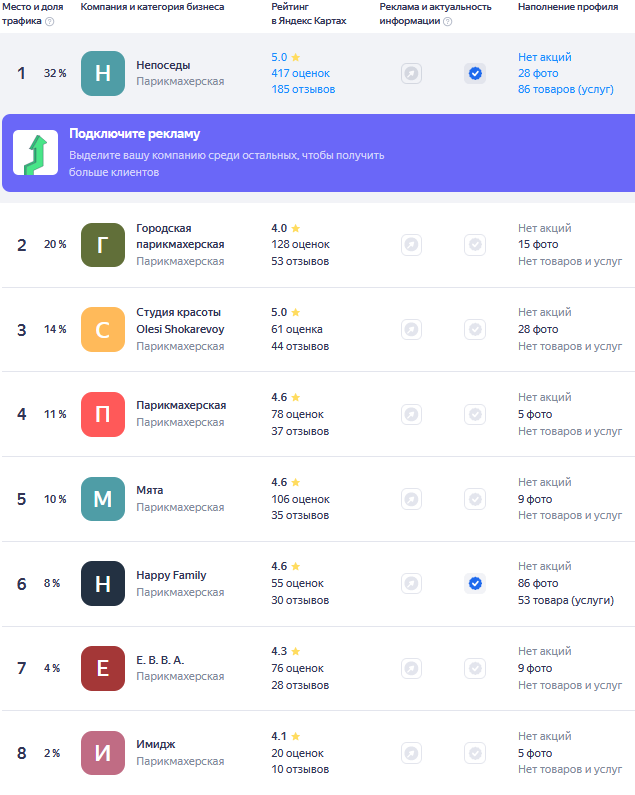The height and width of the screenshot is (795, 635).
Task: Click advertising icon in Мята row
Action: pyautogui.click(x=411, y=499)
